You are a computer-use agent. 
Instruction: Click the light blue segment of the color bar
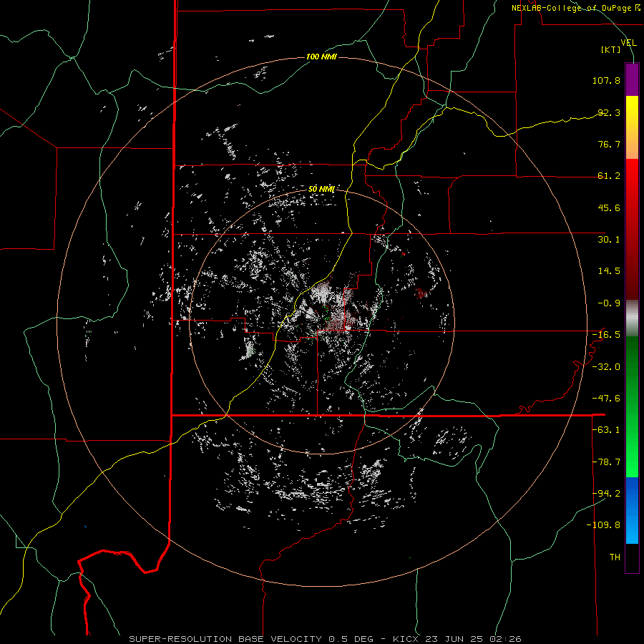tap(632, 528)
